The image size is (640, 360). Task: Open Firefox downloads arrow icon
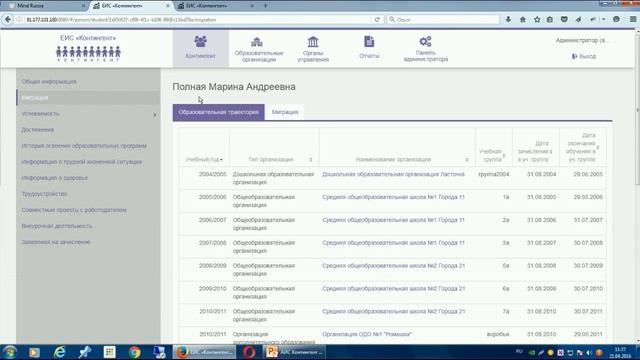pyautogui.click(x=508, y=19)
